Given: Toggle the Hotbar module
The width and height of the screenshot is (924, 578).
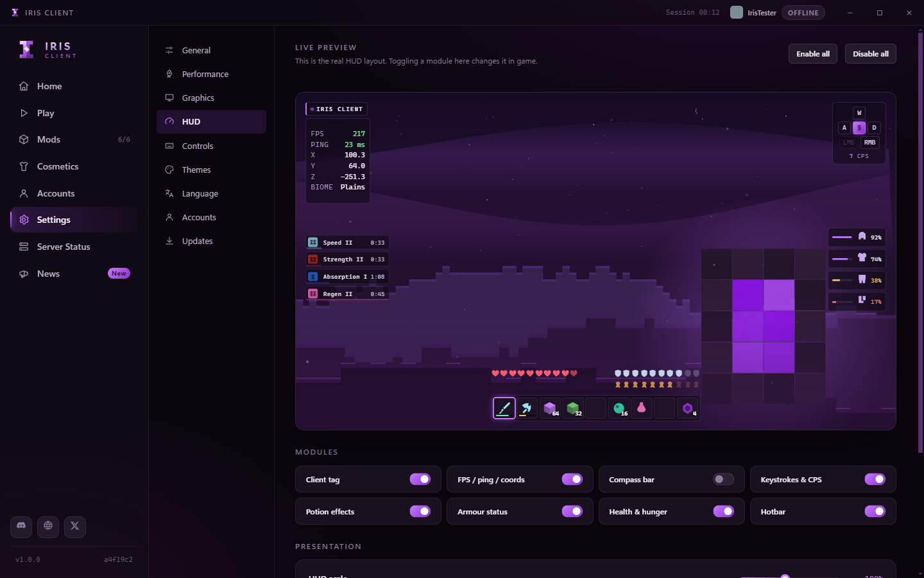Looking at the screenshot, I should 875,511.
